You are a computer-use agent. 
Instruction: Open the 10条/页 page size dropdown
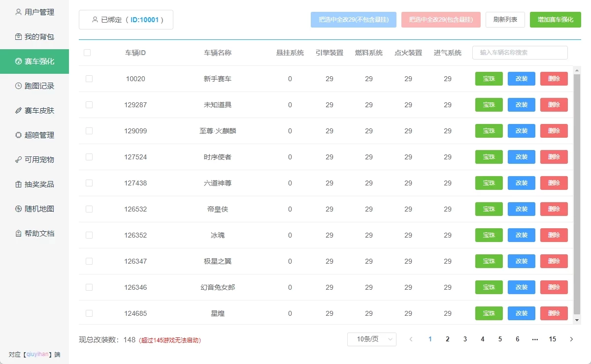pos(371,339)
